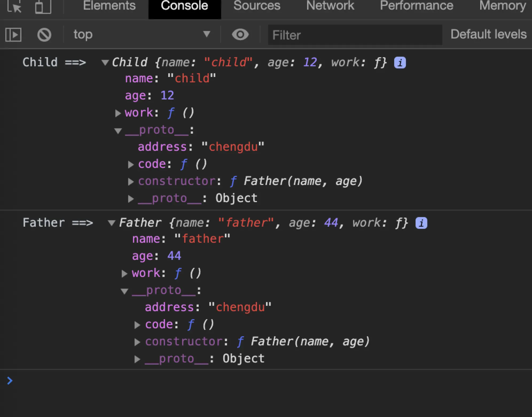Toggle the device toolbar icon
The image size is (532, 417).
click(x=43, y=6)
